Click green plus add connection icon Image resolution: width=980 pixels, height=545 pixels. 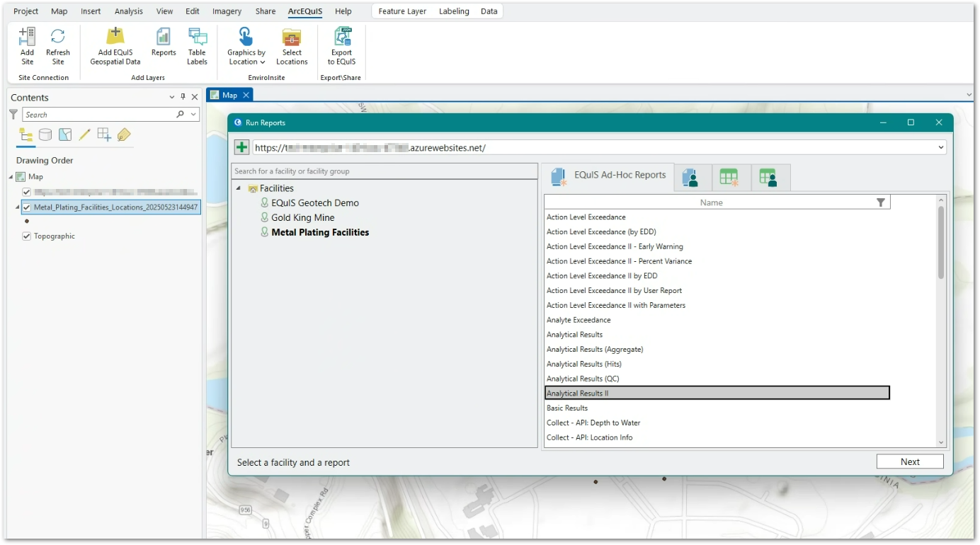(242, 147)
